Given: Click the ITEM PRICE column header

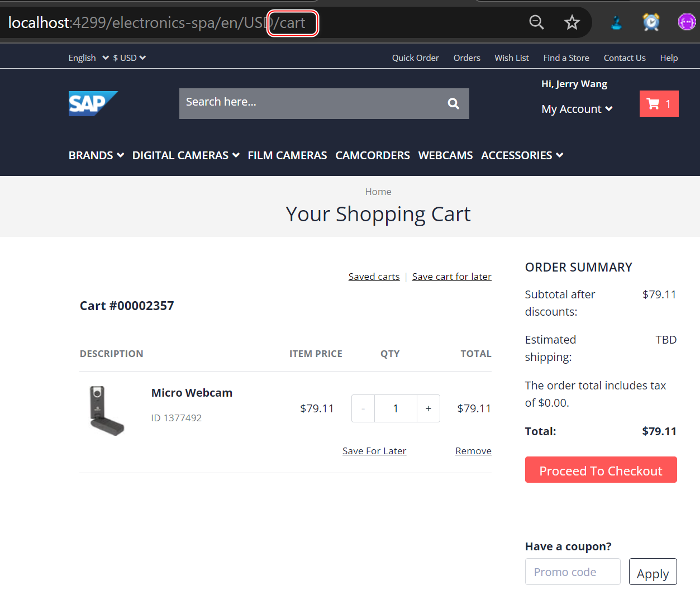Looking at the screenshot, I should coord(316,354).
